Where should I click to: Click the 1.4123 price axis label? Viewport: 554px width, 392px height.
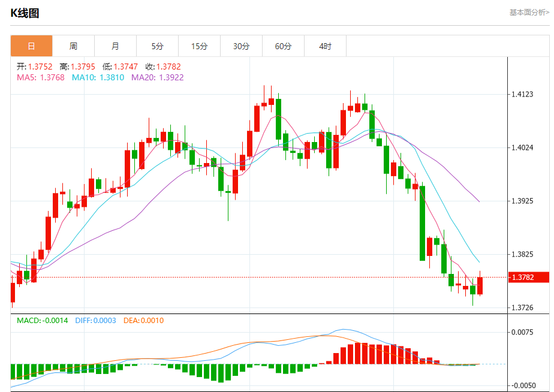click(x=522, y=94)
